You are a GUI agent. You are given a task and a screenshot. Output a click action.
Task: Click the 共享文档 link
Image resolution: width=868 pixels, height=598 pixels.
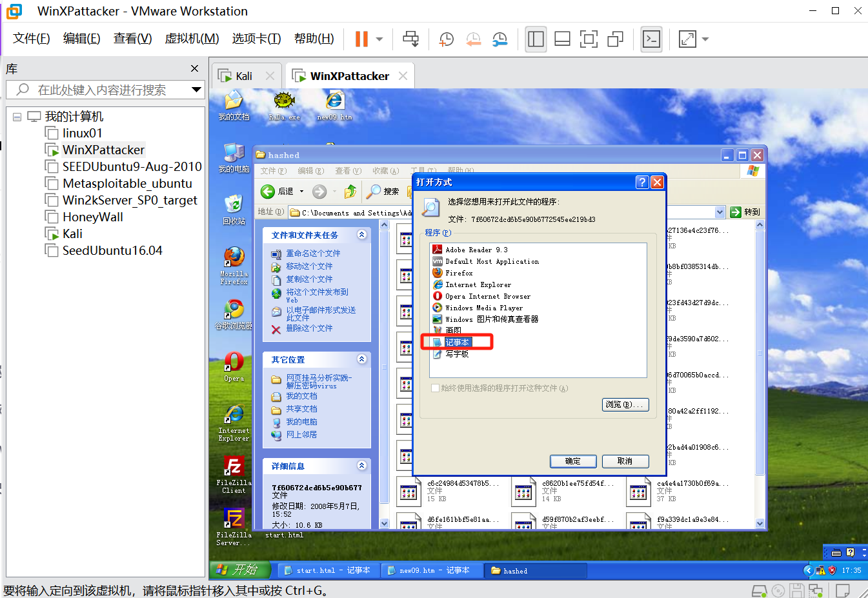tap(301, 409)
